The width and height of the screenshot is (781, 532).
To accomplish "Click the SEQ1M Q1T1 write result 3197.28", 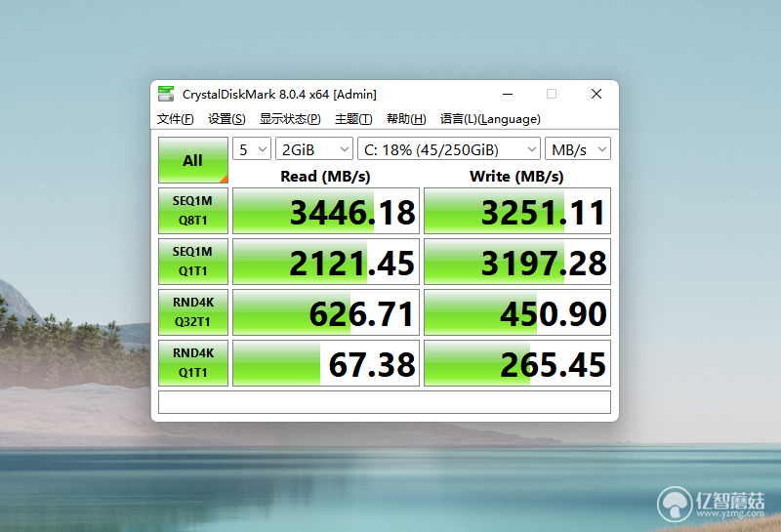I will pyautogui.click(x=517, y=262).
